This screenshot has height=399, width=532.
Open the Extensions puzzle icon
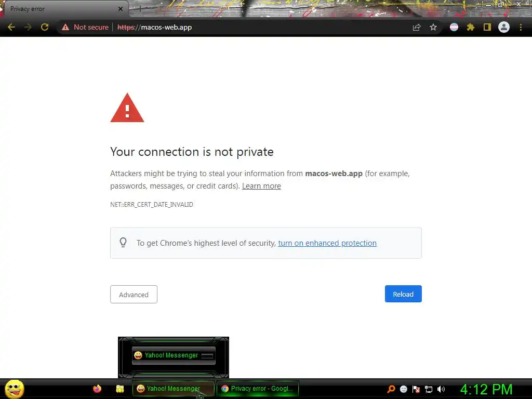[x=470, y=27]
